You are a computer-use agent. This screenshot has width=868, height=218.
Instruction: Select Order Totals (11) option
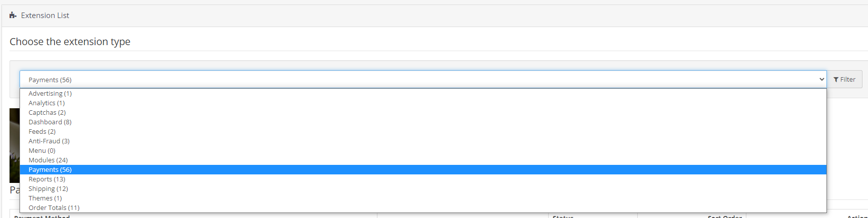coord(54,208)
